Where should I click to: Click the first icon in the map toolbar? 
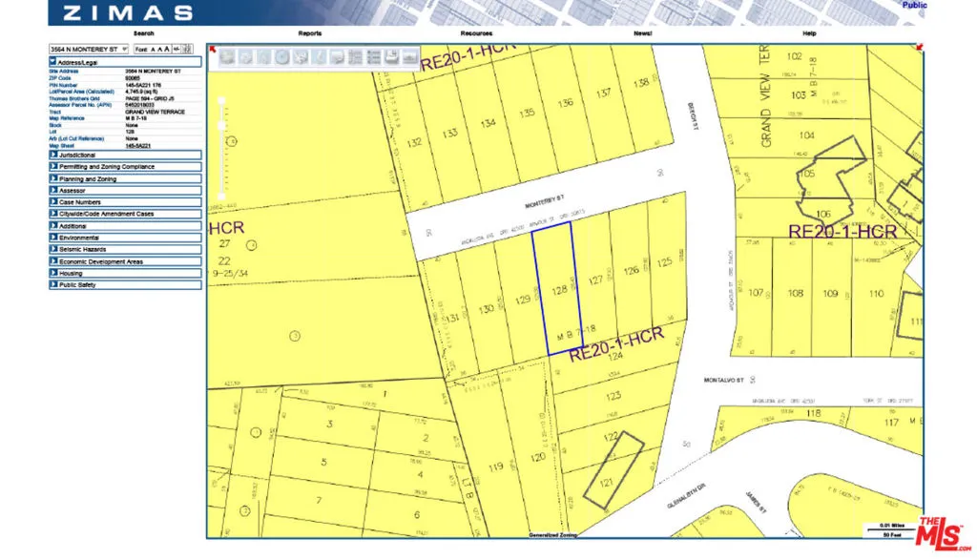[227, 56]
